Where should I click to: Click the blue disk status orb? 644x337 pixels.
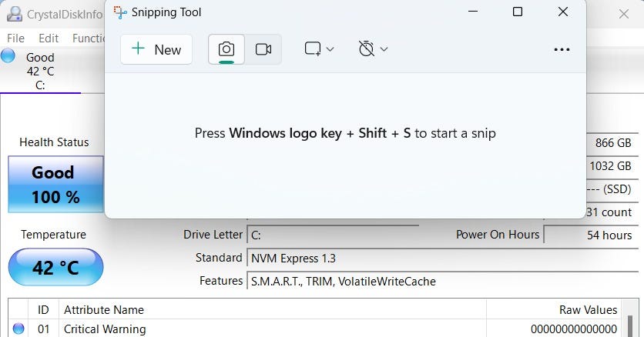coord(8,55)
